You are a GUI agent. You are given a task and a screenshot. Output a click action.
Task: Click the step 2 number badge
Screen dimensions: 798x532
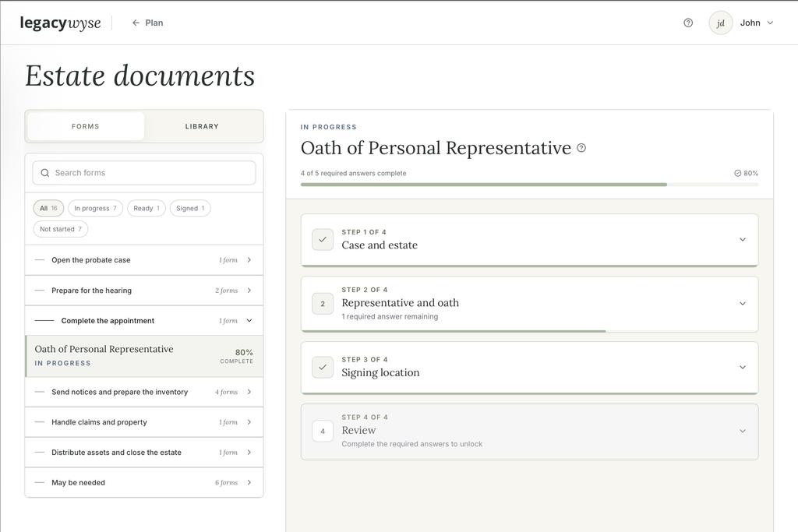click(x=323, y=304)
